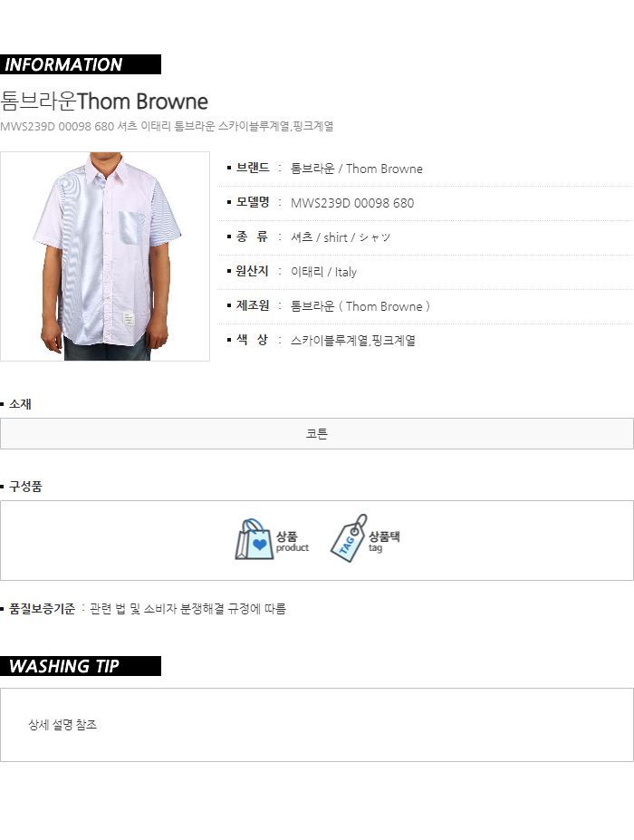Image resolution: width=634 pixels, height=840 pixels.
Task: Click the 제조원 manufacturer Thom Browne value
Action: (x=360, y=306)
